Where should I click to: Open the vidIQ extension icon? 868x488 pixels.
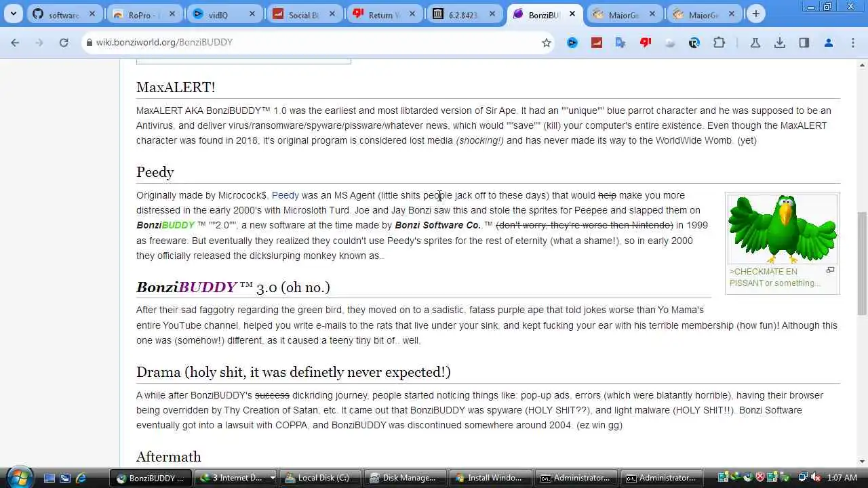(x=572, y=42)
